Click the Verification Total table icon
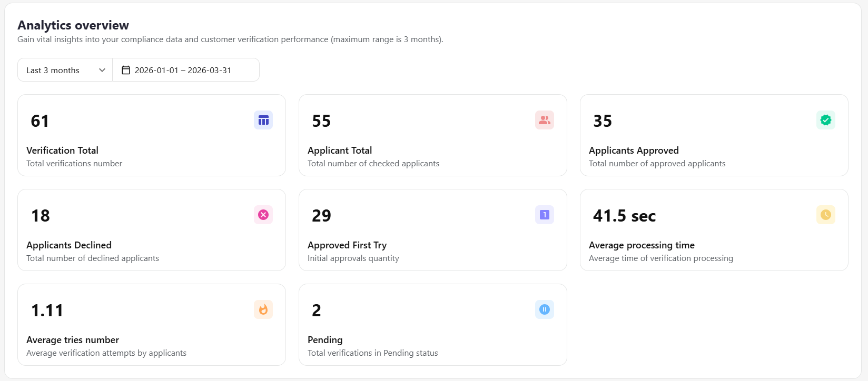Screen dimensions: 868x381 [263, 120]
